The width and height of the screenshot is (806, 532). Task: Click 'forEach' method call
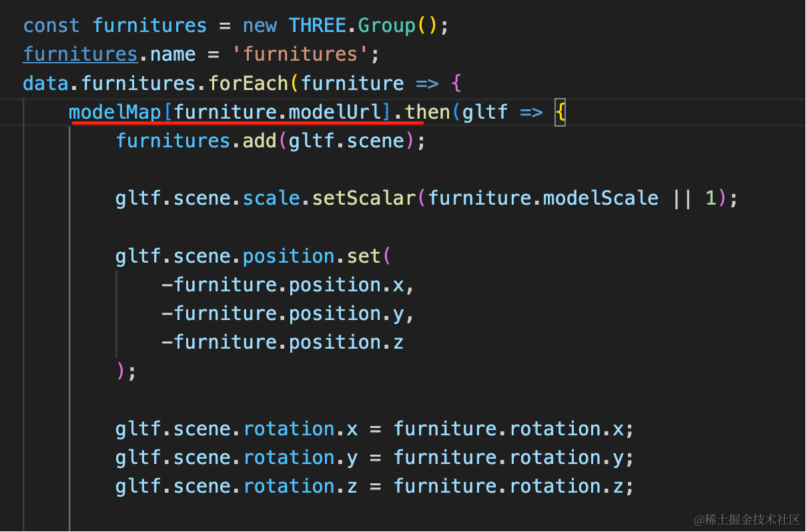(248, 83)
